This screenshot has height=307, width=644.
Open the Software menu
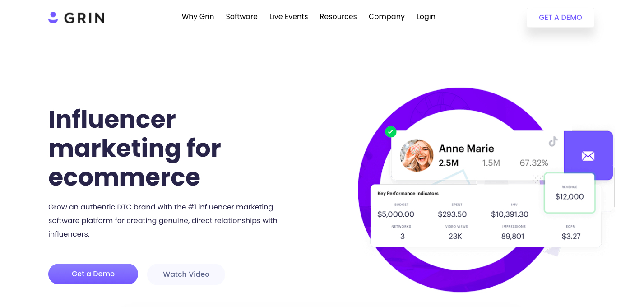pyautogui.click(x=241, y=17)
